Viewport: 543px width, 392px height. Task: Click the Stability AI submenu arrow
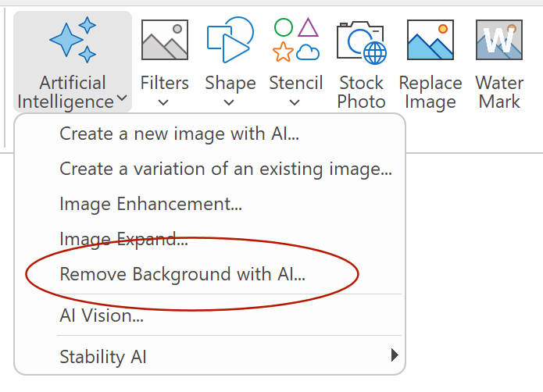pyautogui.click(x=395, y=355)
